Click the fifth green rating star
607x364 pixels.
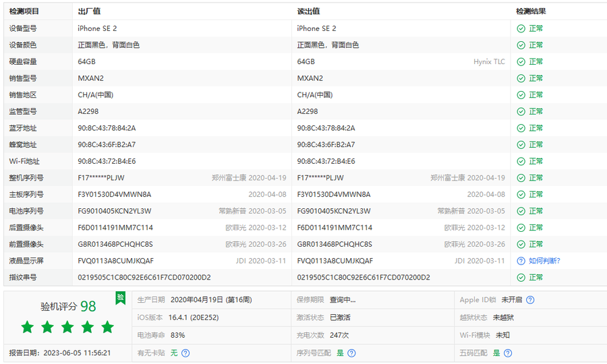coord(108,327)
